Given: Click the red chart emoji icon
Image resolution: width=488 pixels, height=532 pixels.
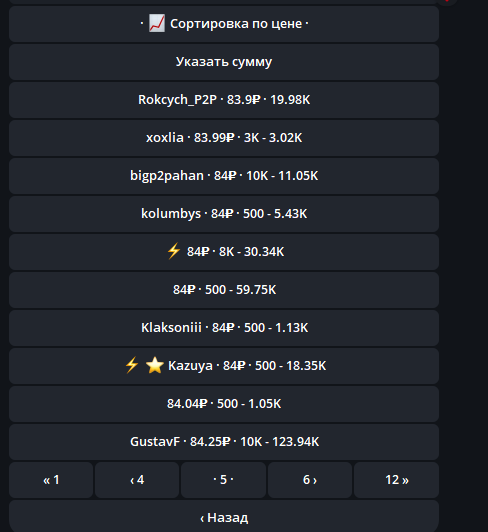Looking at the screenshot, I should tap(157, 23).
